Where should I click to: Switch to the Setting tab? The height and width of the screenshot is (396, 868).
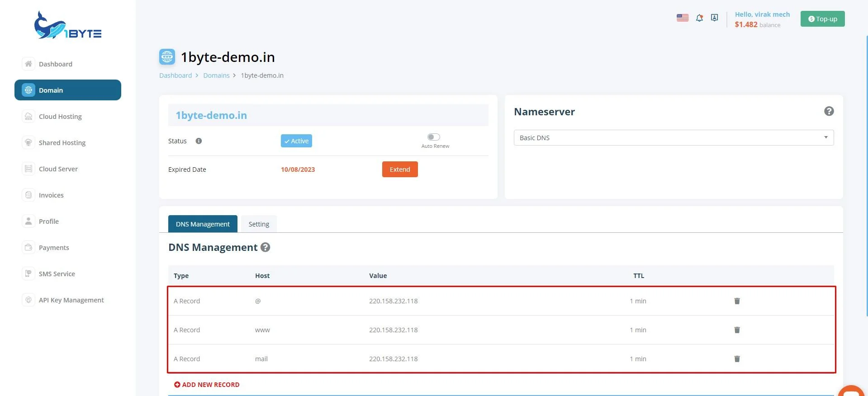pos(259,224)
